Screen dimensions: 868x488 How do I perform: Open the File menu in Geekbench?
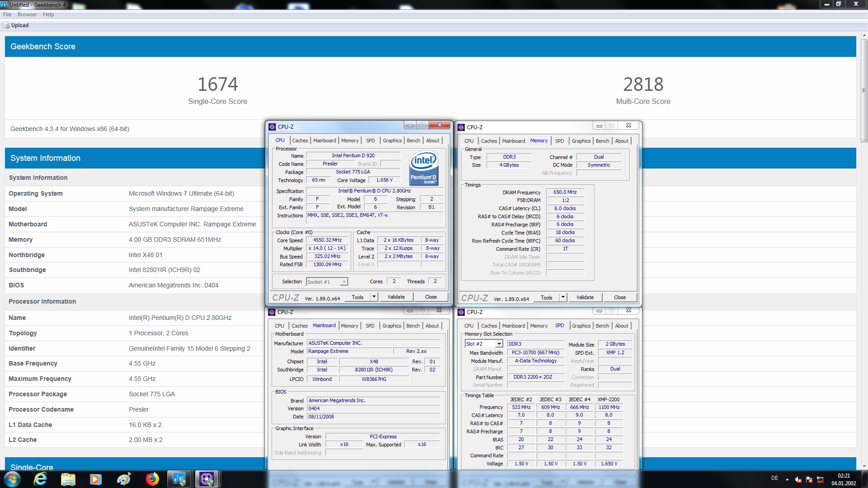(x=7, y=14)
